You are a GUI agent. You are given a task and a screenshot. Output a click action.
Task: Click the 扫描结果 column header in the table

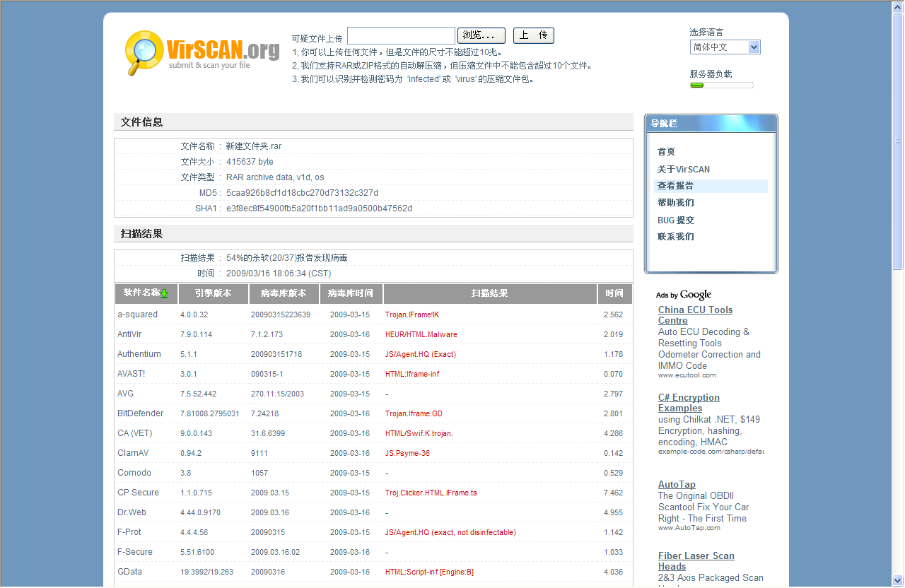(490, 293)
